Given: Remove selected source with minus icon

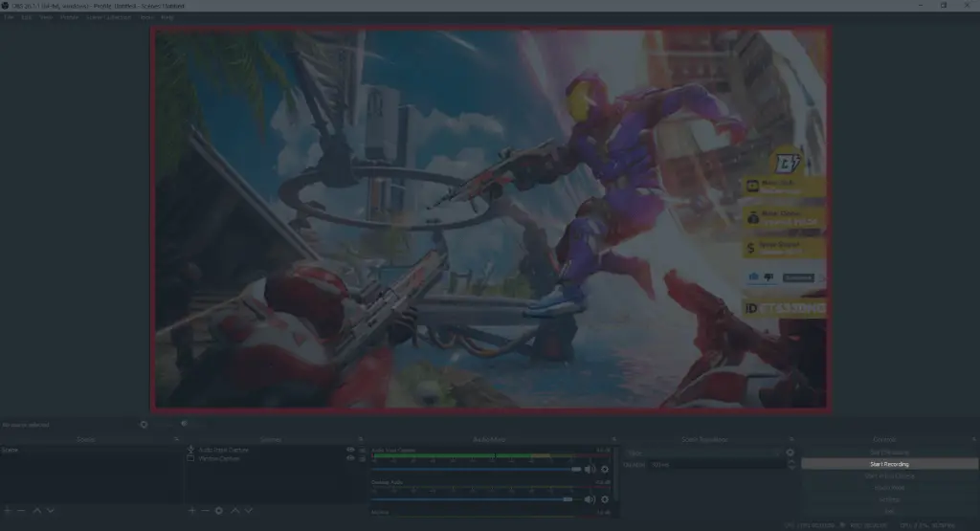Looking at the screenshot, I should pos(205,510).
